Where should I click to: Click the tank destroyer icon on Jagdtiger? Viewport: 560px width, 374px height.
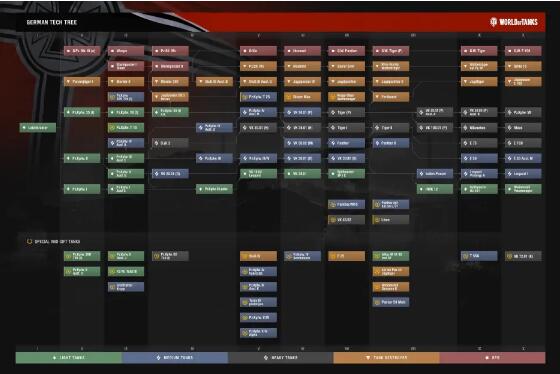click(x=465, y=81)
